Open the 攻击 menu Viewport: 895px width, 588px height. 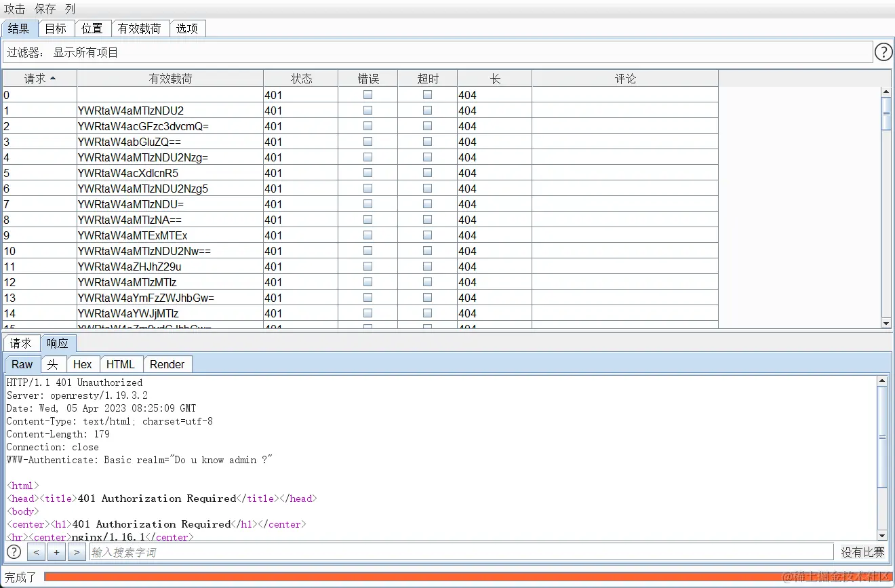click(14, 9)
